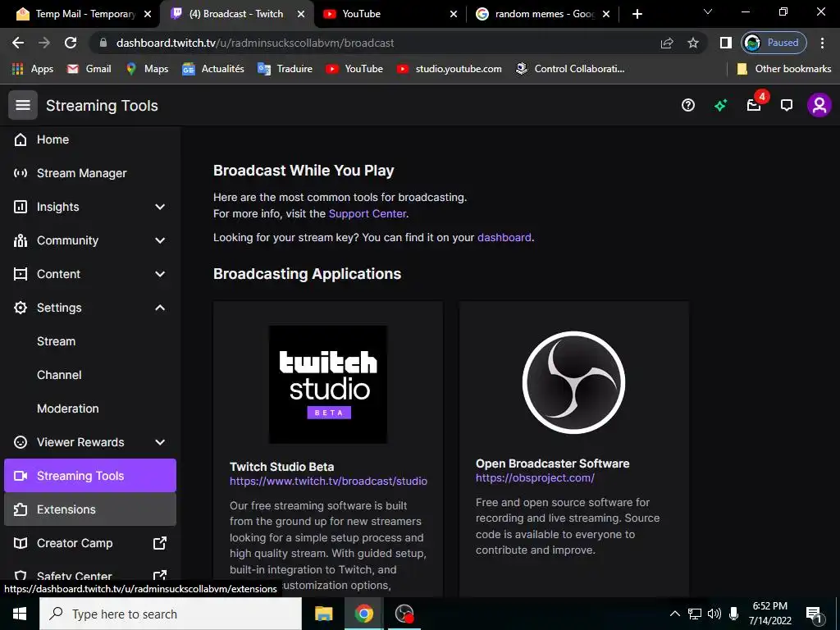Screen dimensions: 840x630
Task: Switch to the YouTube browser tab
Action: click(x=387, y=14)
